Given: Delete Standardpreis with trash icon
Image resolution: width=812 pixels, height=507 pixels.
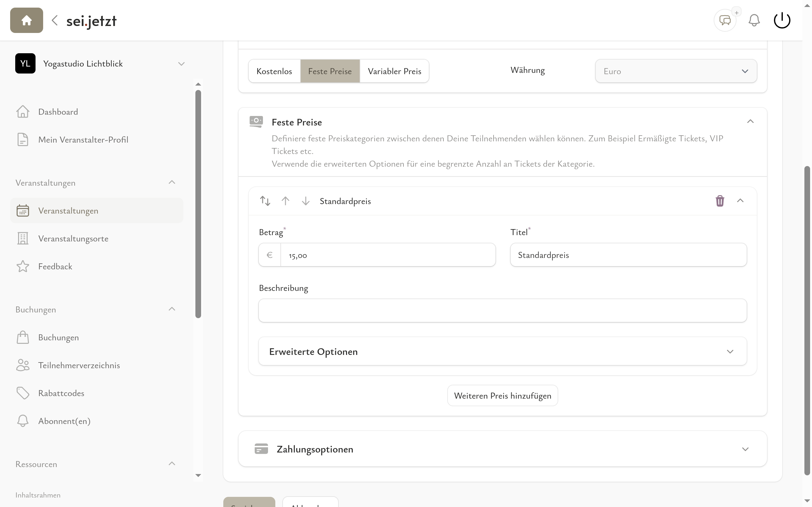Looking at the screenshot, I should pyautogui.click(x=720, y=201).
